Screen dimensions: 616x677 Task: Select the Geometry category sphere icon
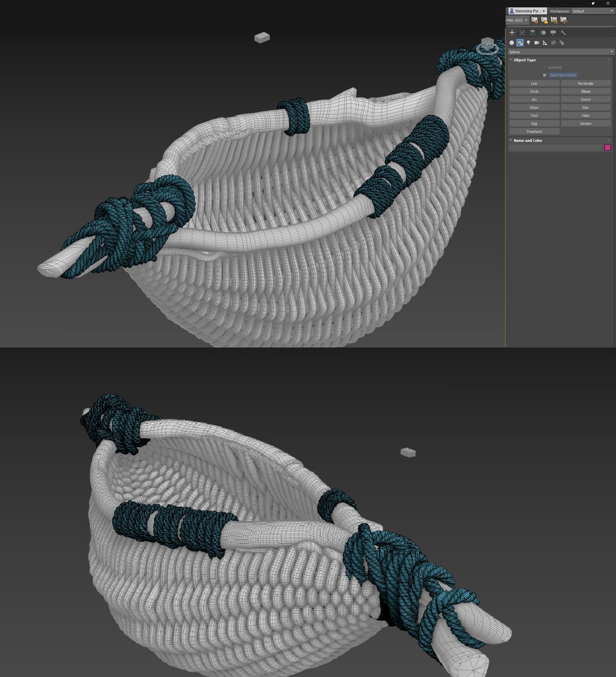point(512,43)
